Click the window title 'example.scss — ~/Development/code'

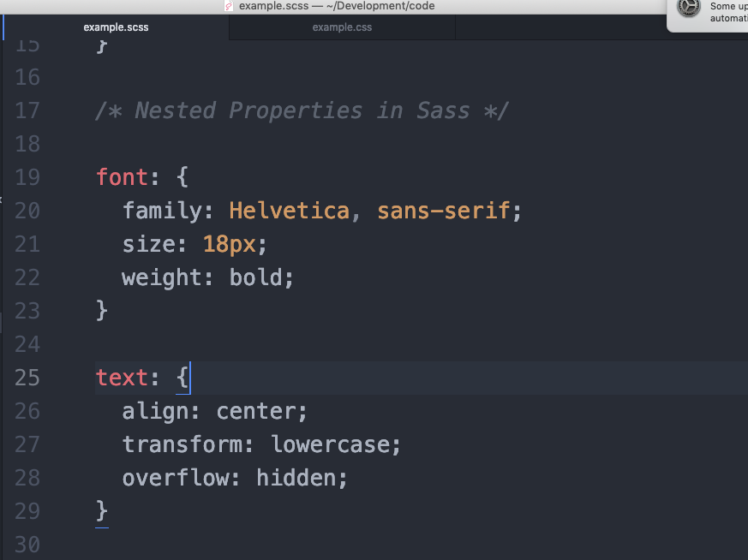pyautogui.click(x=337, y=6)
